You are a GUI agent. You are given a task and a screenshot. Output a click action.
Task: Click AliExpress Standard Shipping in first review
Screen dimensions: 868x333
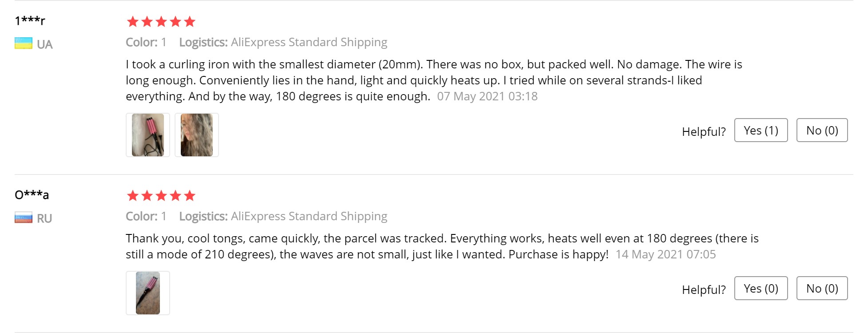tap(309, 42)
